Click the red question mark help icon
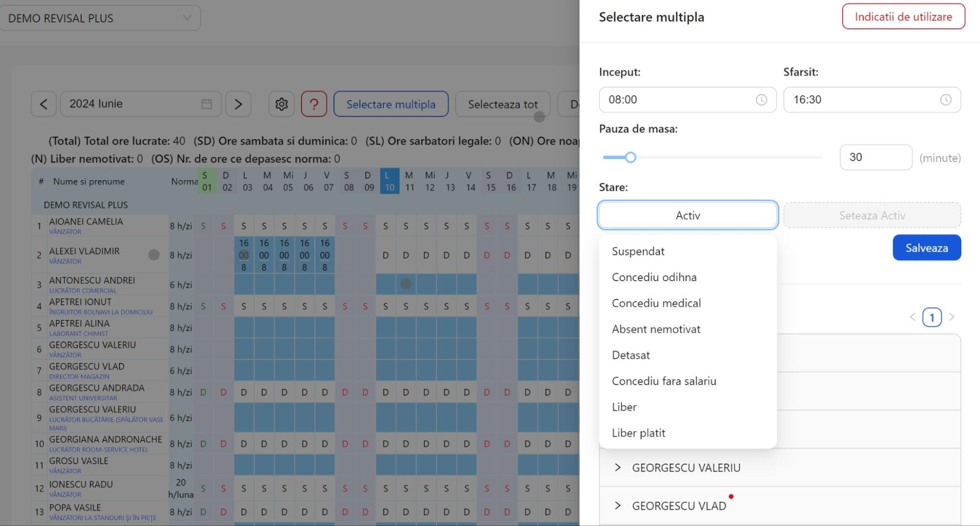Screen dimensions: 980x526 click(314, 104)
